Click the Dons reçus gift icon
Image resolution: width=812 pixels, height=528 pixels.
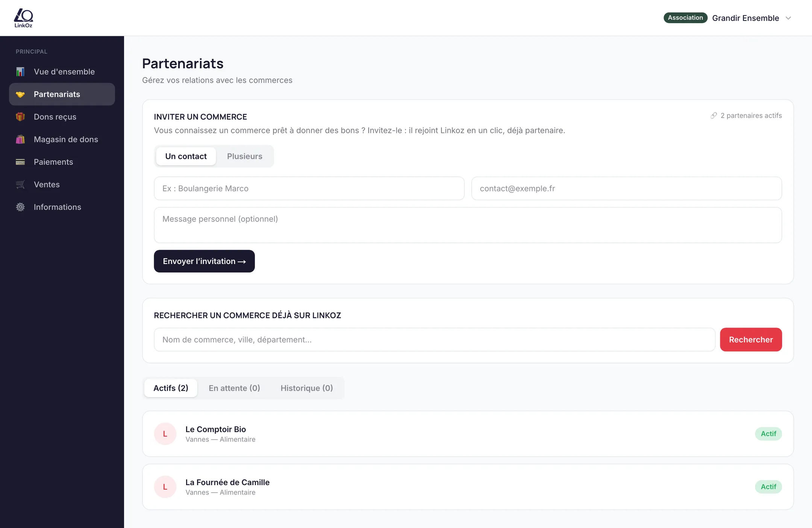click(x=20, y=117)
